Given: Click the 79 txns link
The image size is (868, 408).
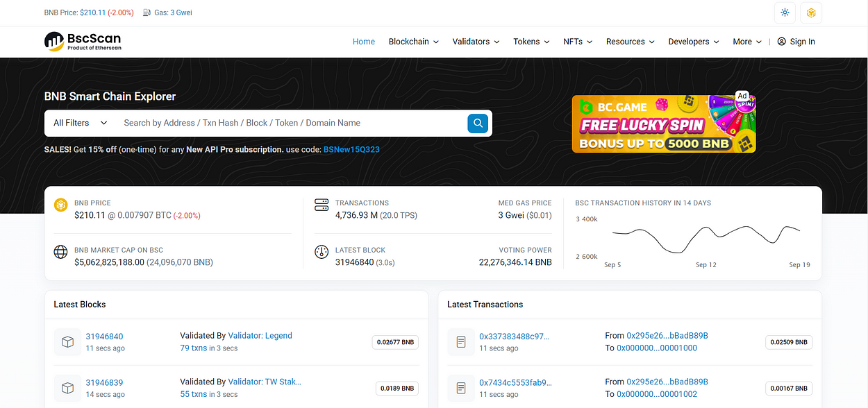Looking at the screenshot, I should pyautogui.click(x=194, y=348).
